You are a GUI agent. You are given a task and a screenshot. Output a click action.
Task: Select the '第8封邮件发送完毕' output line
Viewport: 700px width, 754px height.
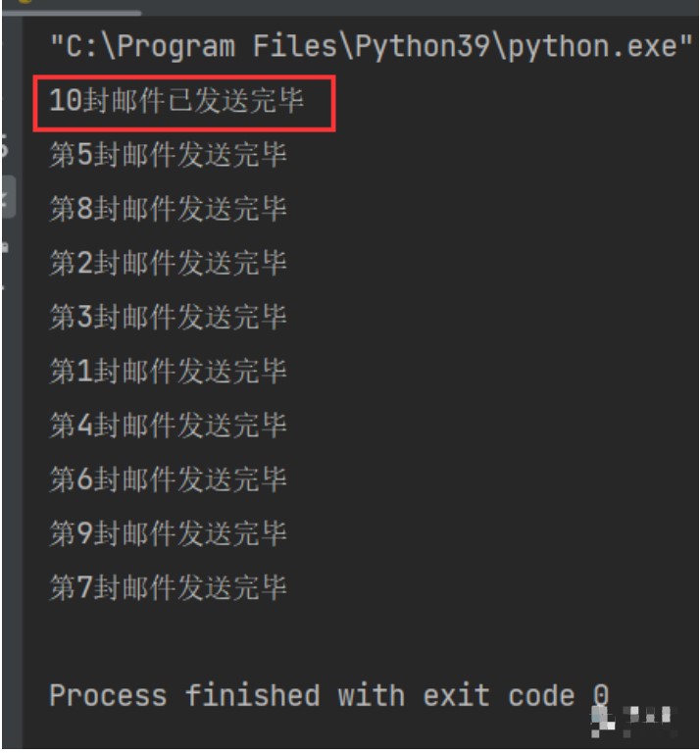point(168,209)
